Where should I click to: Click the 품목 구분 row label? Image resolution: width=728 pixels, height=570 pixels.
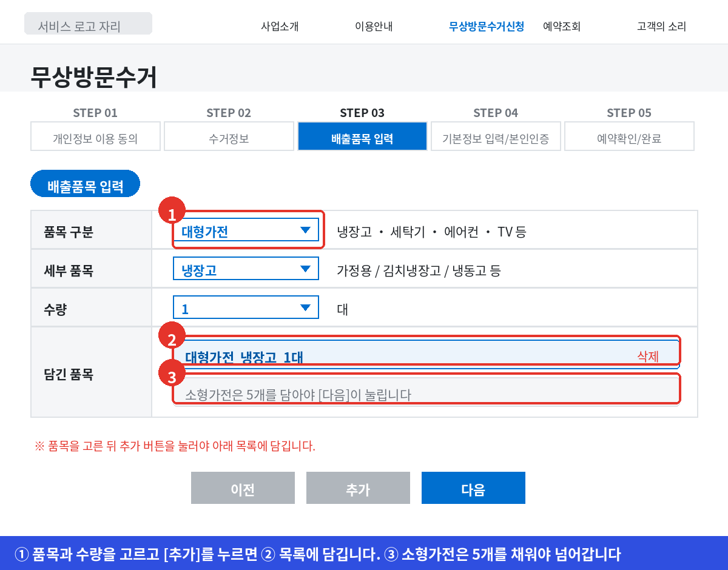click(x=69, y=231)
